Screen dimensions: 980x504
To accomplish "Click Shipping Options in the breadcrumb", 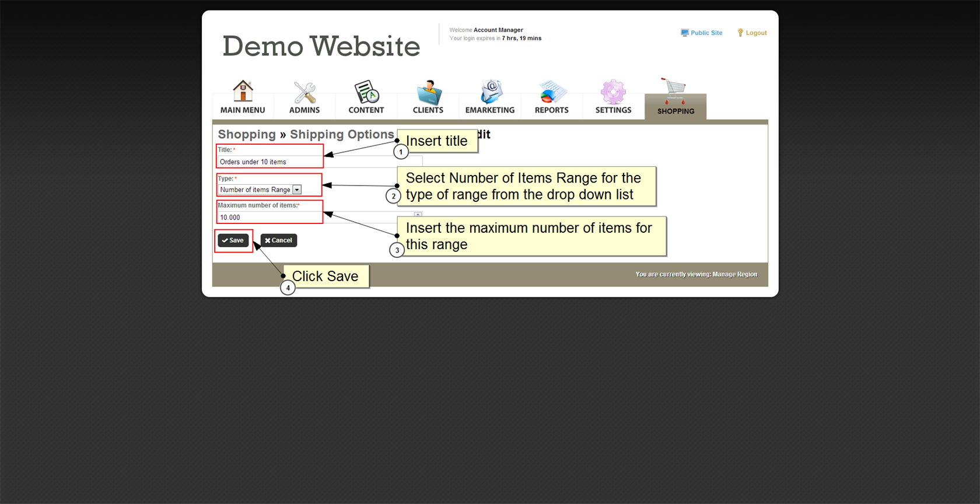I will (342, 134).
